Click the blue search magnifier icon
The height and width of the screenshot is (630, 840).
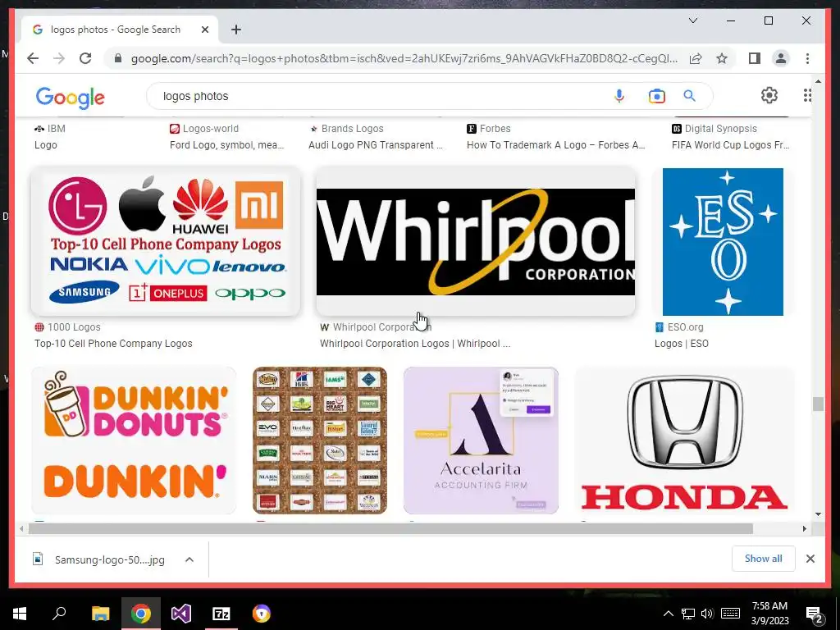[x=689, y=96]
